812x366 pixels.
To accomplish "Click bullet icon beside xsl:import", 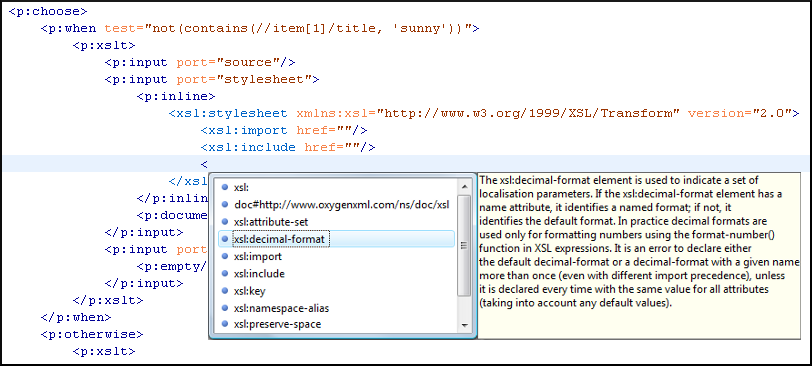I will click(x=225, y=256).
